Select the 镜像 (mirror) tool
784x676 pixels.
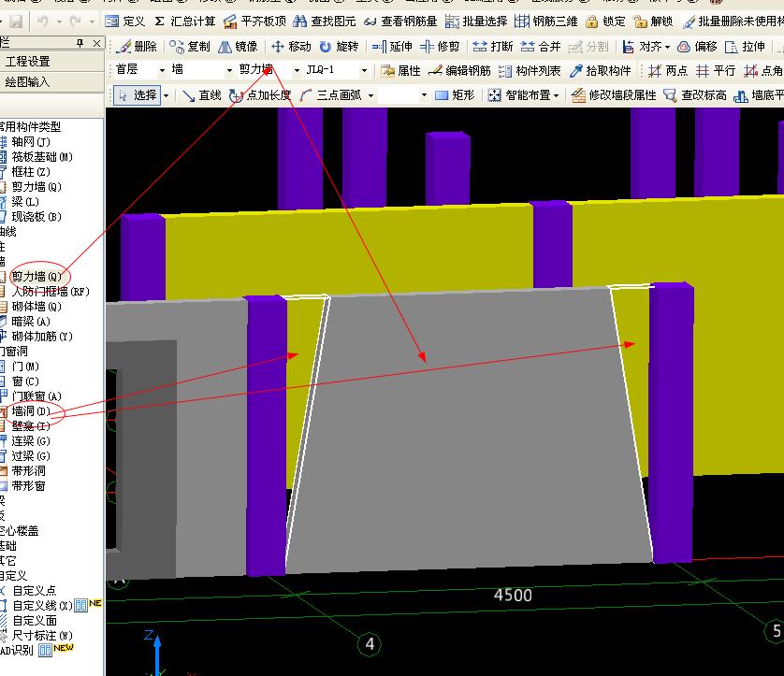click(x=238, y=46)
